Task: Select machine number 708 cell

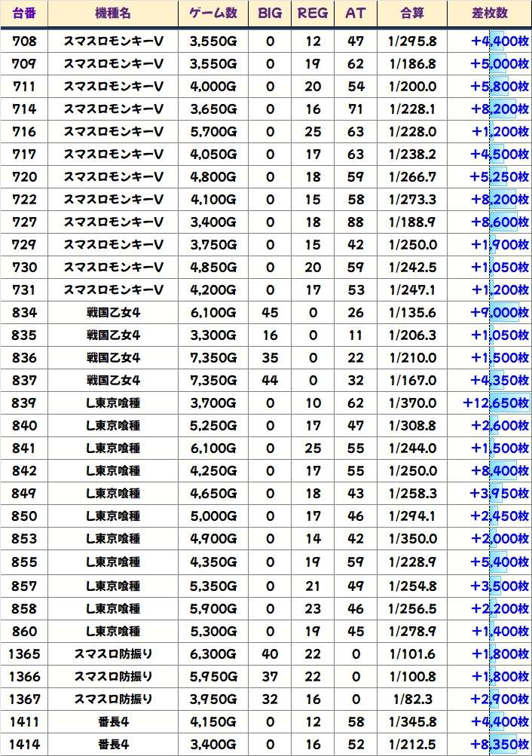Action: click(24, 41)
